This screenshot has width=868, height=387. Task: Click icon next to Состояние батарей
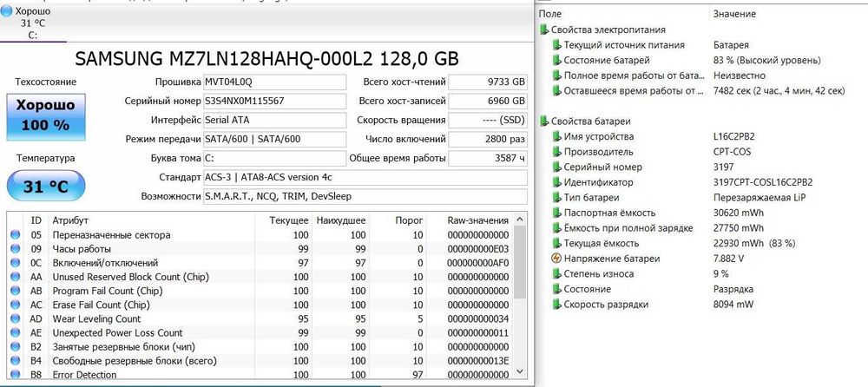point(557,61)
